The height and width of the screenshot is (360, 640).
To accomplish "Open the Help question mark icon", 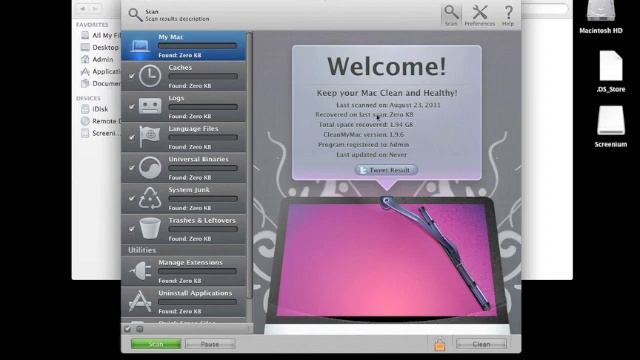I will pos(508,13).
